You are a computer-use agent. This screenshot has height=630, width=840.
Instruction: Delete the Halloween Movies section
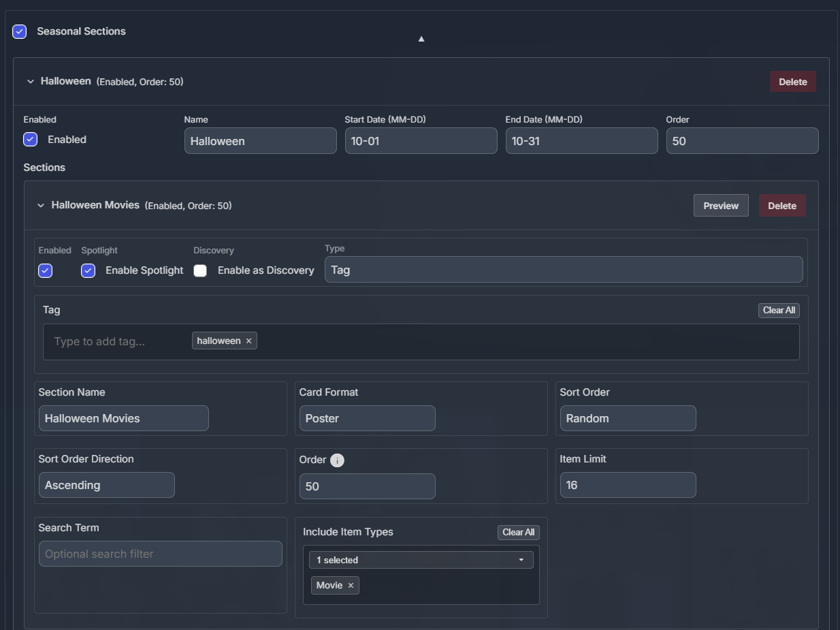[x=782, y=206]
